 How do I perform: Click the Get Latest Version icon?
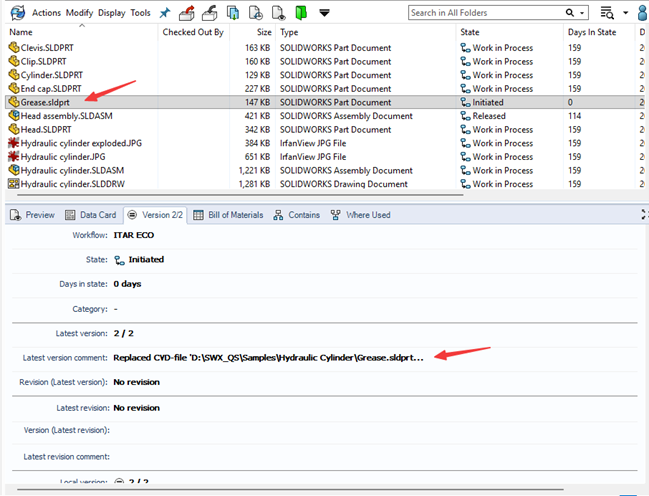[233, 13]
